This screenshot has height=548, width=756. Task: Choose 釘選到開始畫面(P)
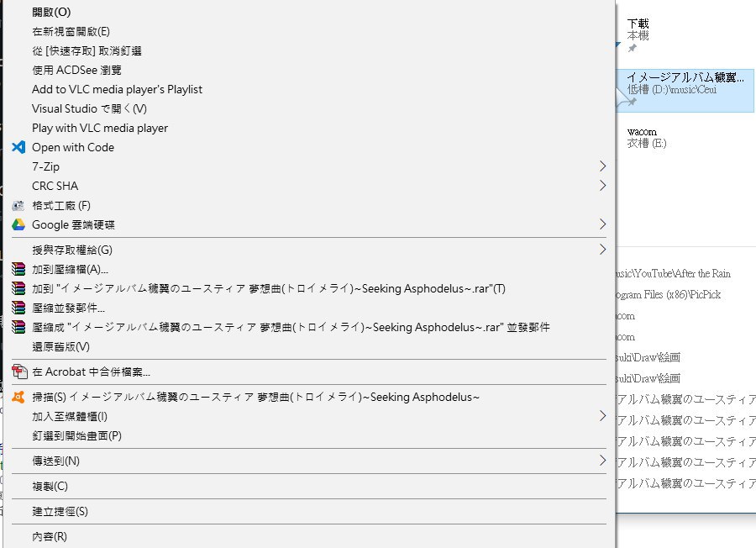(x=308, y=435)
